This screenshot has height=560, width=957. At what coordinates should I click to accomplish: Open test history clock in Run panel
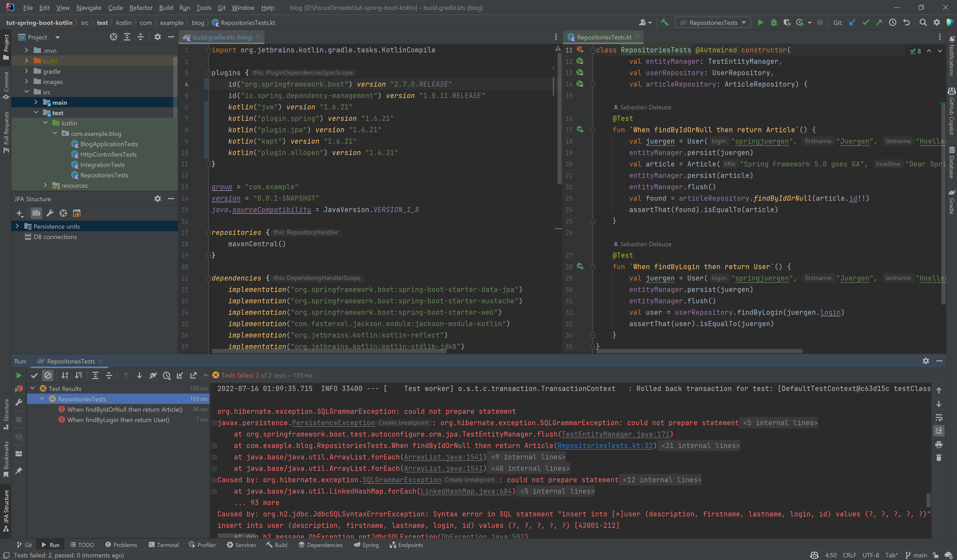pyautogui.click(x=167, y=375)
